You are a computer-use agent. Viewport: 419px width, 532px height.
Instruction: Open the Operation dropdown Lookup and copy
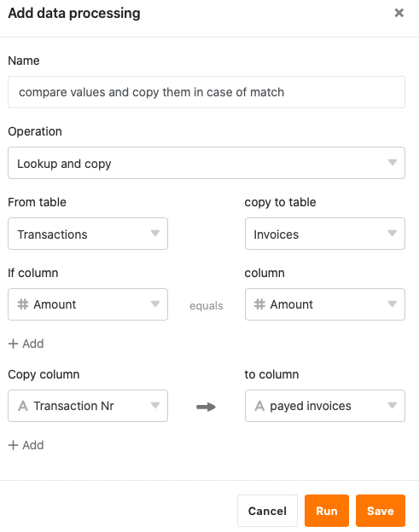[x=207, y=163]
